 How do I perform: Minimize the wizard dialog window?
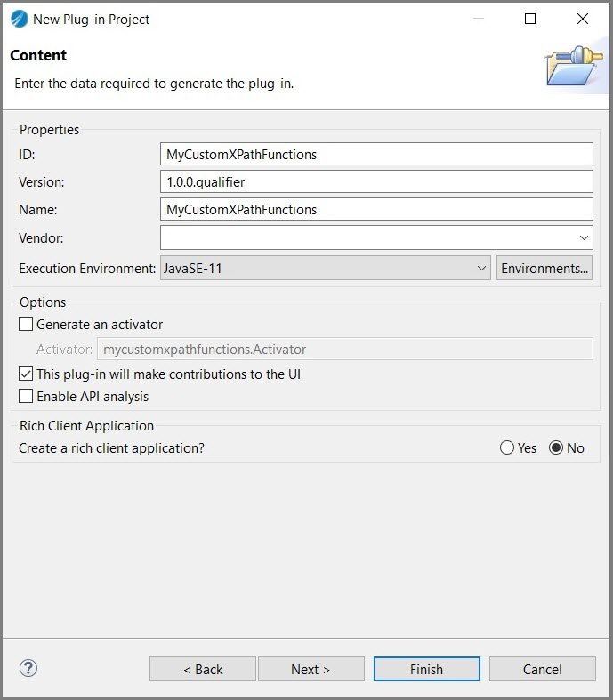coord(478,19)
